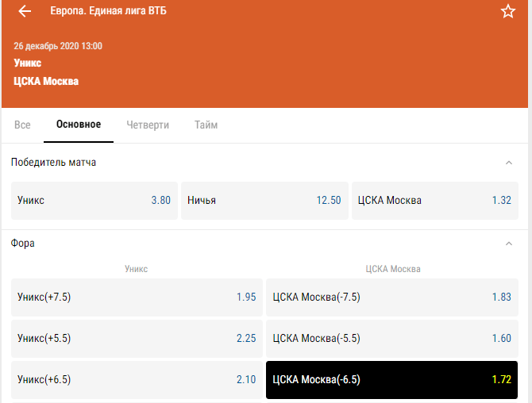532x403 pixels.
Task: Select ЦСКА Москва(-7.5) handicap at 1.83
Action: click(392, 297)
